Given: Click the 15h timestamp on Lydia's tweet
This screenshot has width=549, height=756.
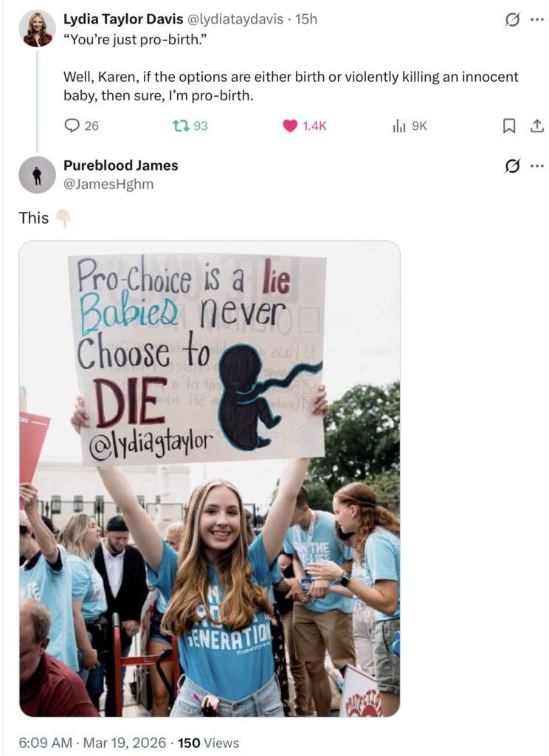Looking at the screenshot, I should tap(305, 19).
